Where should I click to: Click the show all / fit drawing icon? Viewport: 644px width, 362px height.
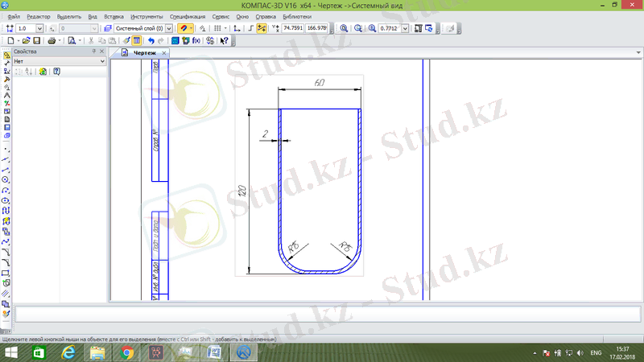[x=418, y=28]
